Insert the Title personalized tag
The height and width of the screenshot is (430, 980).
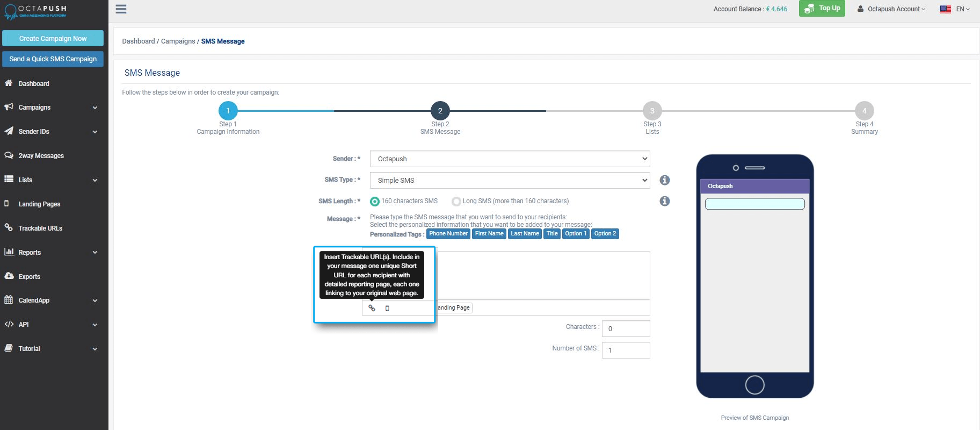pos(552,234)
